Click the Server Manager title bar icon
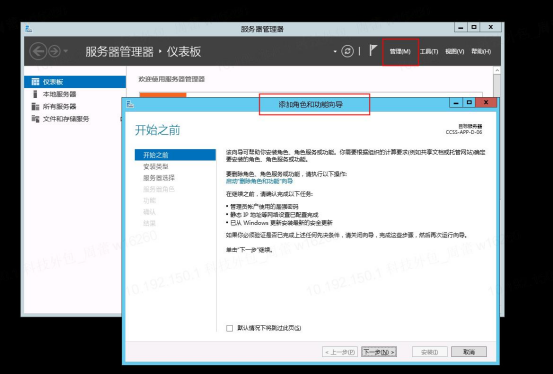This screenshot has width=553, height=374. pos(29,29)
